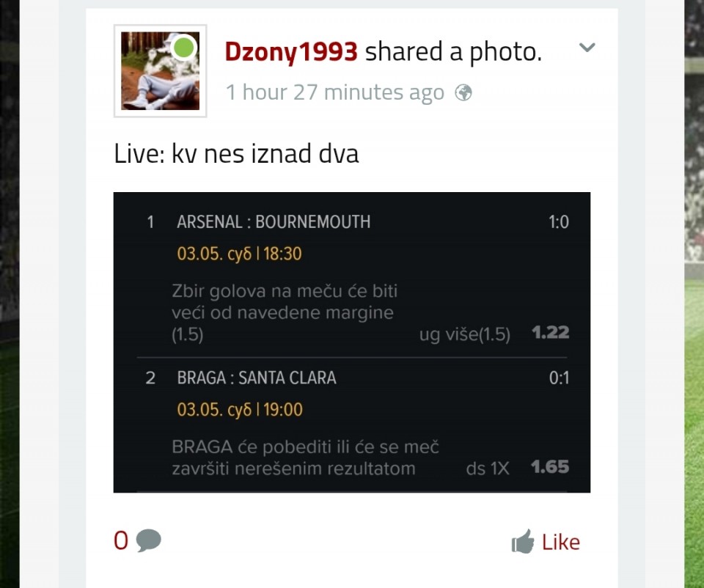Click the 'Live: kv nes iznad dva' caption
This screenshot has width=704, height=588.
tap(236, 153)
